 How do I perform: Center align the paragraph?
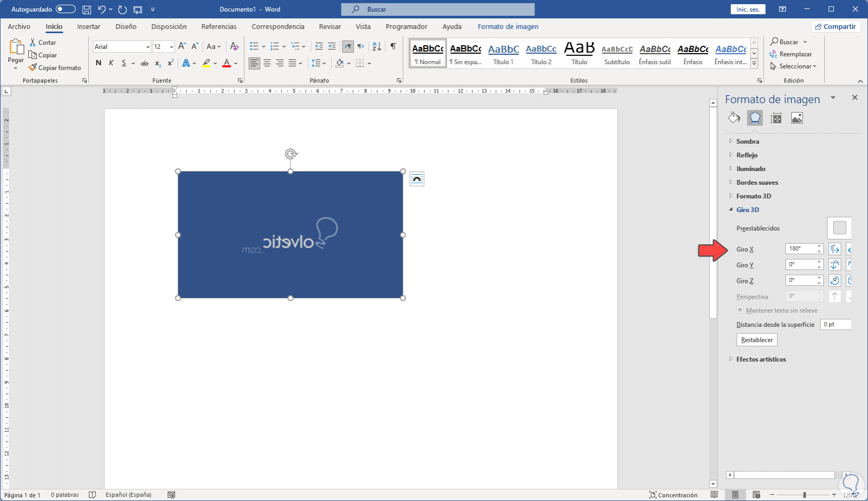pos(267,63)
